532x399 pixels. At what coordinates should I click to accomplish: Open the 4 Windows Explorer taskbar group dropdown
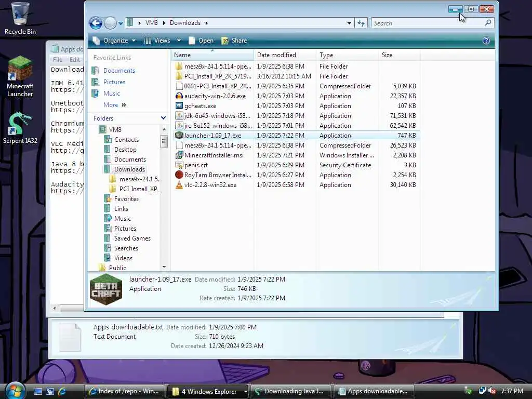click(245, 392)
